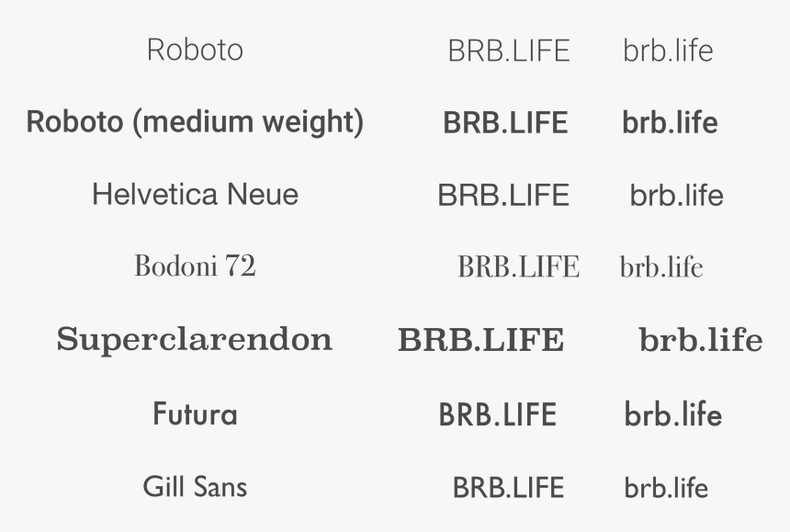Click the Gill Sans font name
Screen dimensions: 790x532
coord(195,487)
